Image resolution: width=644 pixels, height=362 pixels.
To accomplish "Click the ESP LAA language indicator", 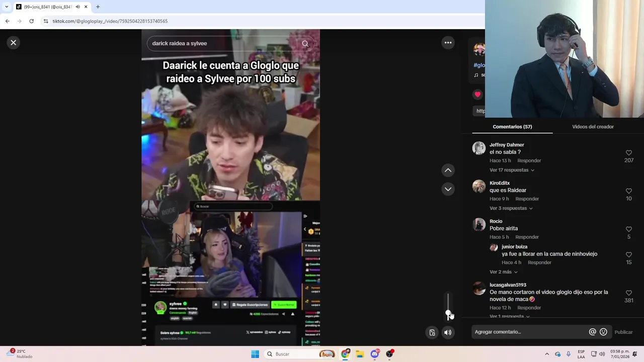I will click(581, 354).
